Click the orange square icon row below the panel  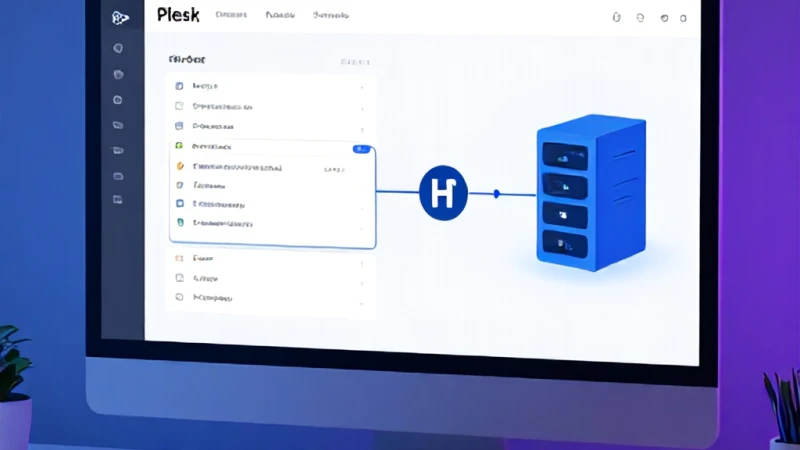pyautogui.click(x=270, y=258)
